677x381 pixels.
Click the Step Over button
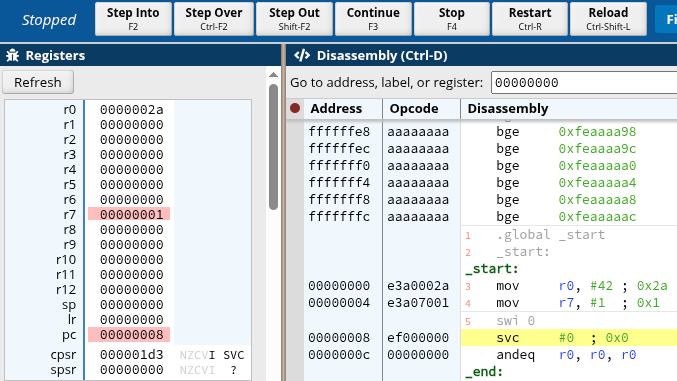[x=214, y=19]
